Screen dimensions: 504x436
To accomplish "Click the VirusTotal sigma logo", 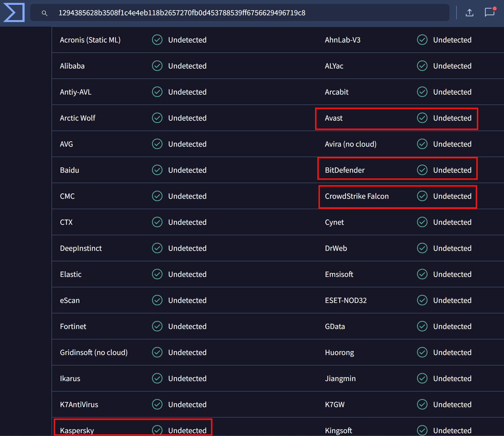I will (14, 12).
